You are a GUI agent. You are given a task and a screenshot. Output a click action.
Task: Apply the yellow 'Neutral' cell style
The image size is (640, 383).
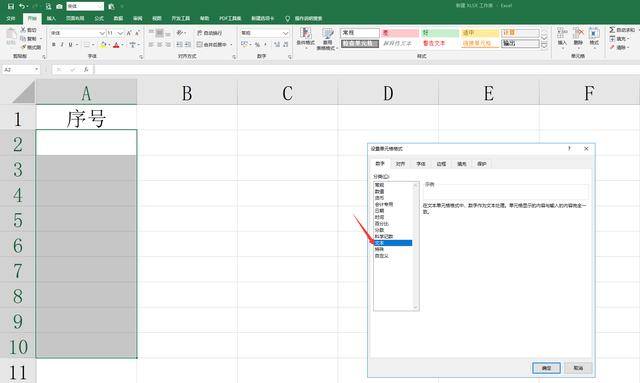pyautogui.click(x=480, y=33)
